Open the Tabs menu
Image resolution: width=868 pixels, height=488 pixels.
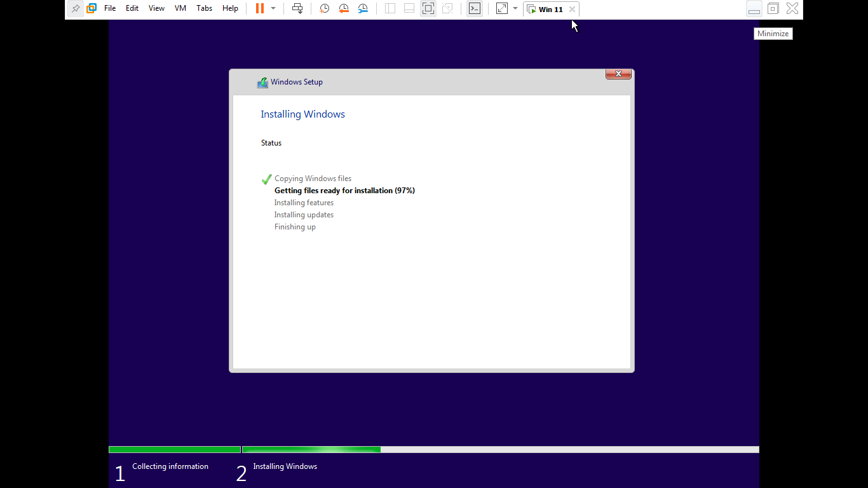(x=205, y=9)
